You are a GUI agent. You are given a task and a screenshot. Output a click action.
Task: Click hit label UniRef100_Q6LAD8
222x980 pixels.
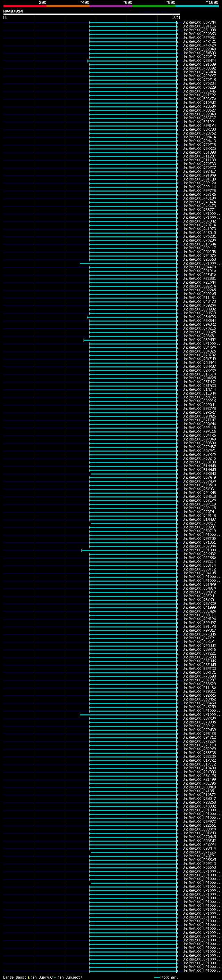tap(199, 30)
